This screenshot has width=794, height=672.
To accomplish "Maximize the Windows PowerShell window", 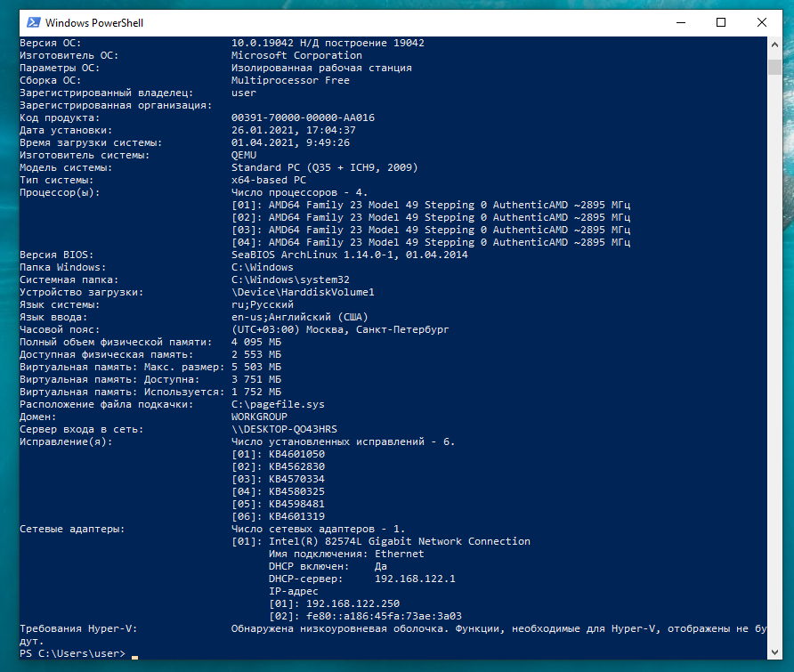I will point(721,23).
